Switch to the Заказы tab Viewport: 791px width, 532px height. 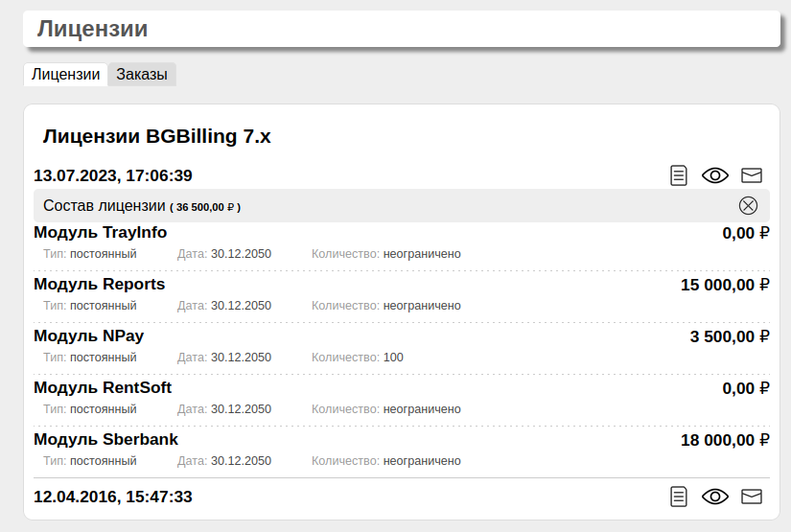(x=142, y=75)
